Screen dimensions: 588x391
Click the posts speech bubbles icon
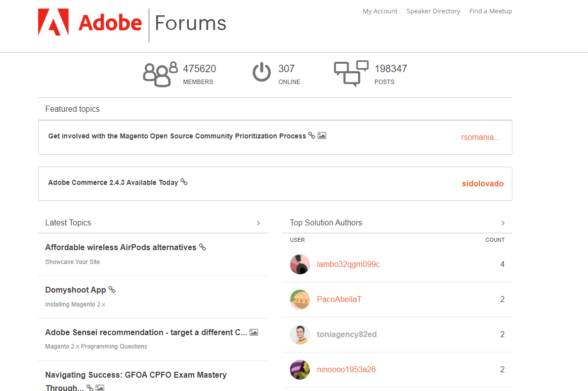click(351, 74)
